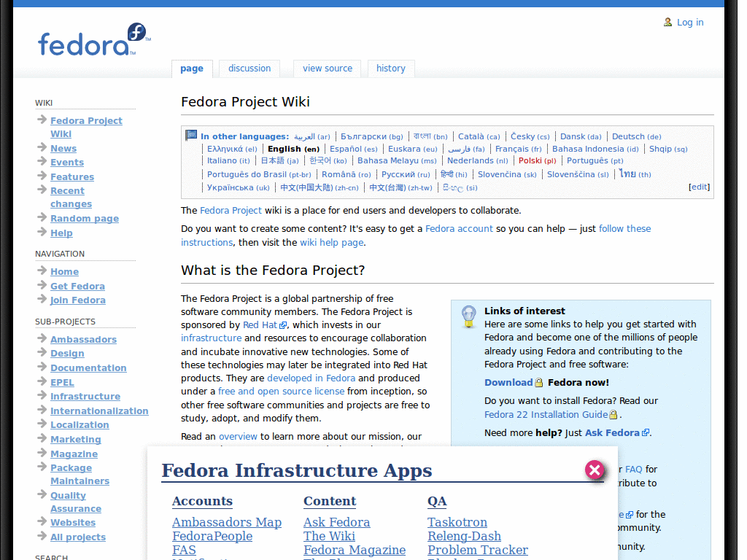Open the Localization sub-project

point(80,425)
